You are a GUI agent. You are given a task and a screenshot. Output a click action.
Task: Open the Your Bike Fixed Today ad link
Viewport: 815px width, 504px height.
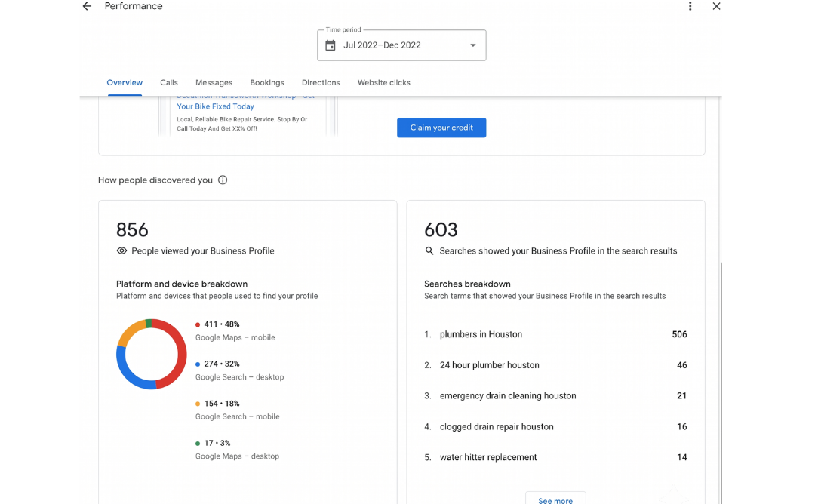(215, 106)
